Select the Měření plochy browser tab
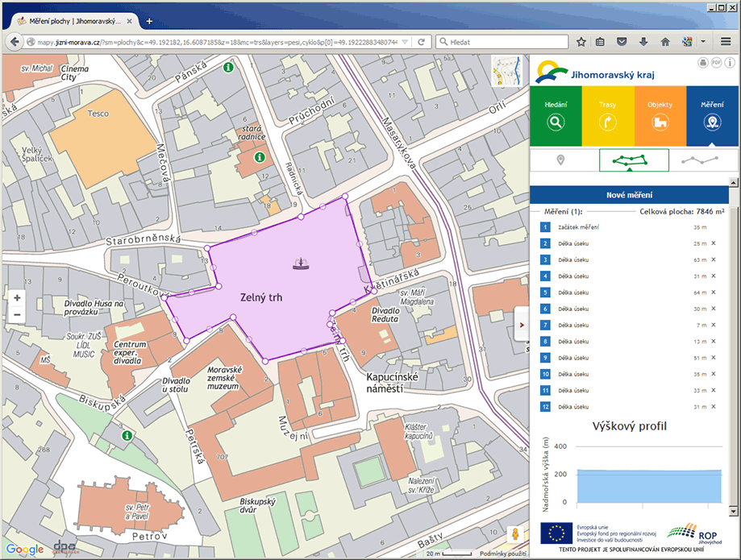The height and width of the screenshot is (560, 741). 75,21
